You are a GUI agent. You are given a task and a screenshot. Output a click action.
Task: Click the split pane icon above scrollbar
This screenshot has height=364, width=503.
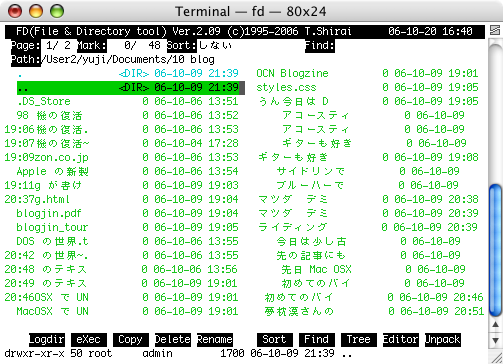coord(495,30)
